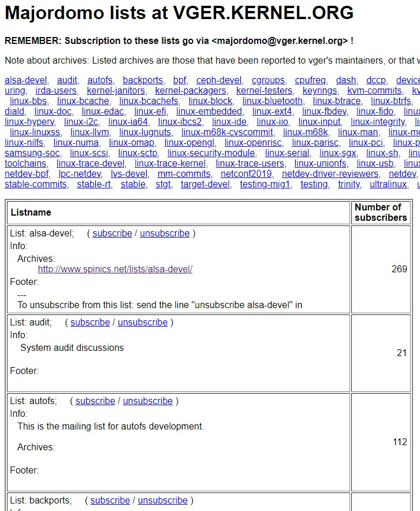
Task: Open the netconf2019 link
Action: tap(246, 174)
